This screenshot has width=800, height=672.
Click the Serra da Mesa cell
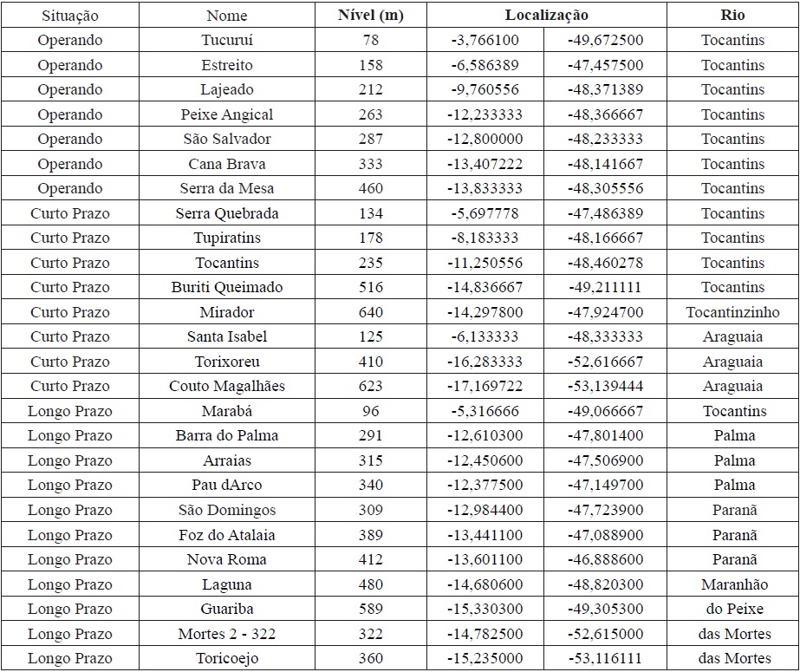(227, 189)
